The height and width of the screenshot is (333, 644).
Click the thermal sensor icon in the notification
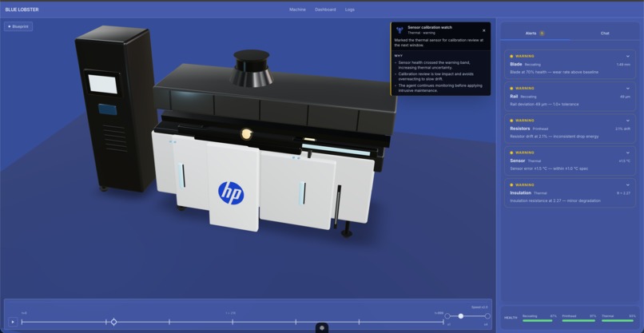(x=400, y=30)
